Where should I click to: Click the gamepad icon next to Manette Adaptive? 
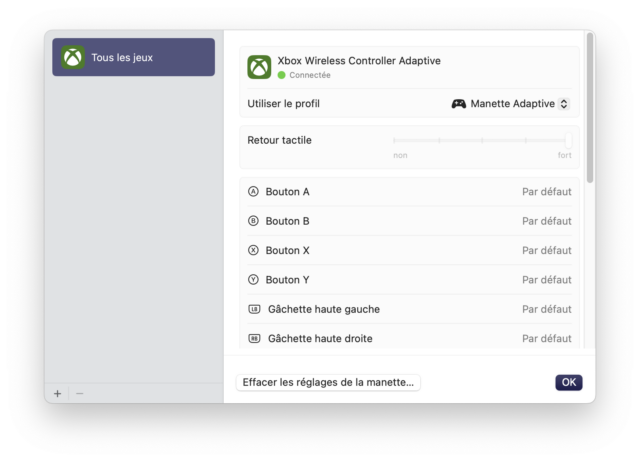click(x=459, y=104)
